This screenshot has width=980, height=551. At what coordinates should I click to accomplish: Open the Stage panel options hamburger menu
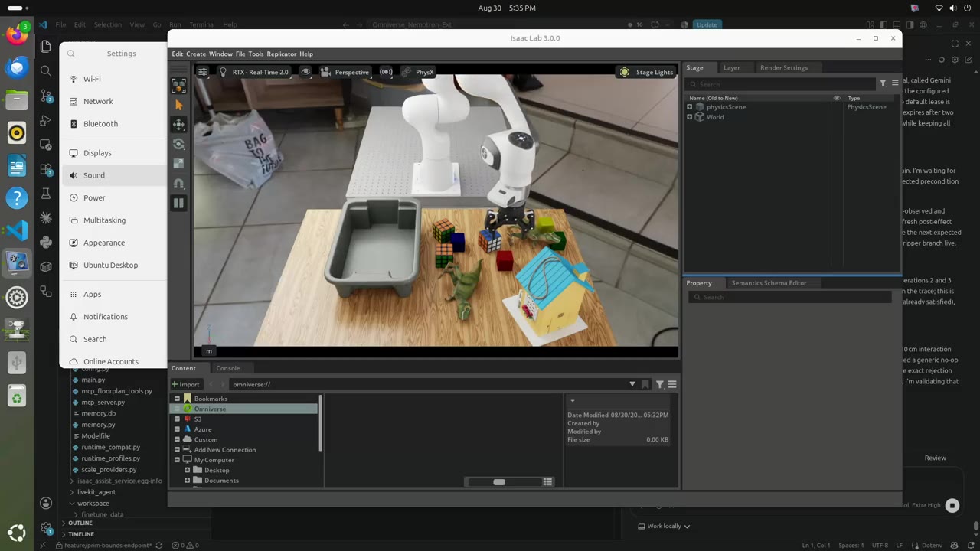[x=894, y=83]
